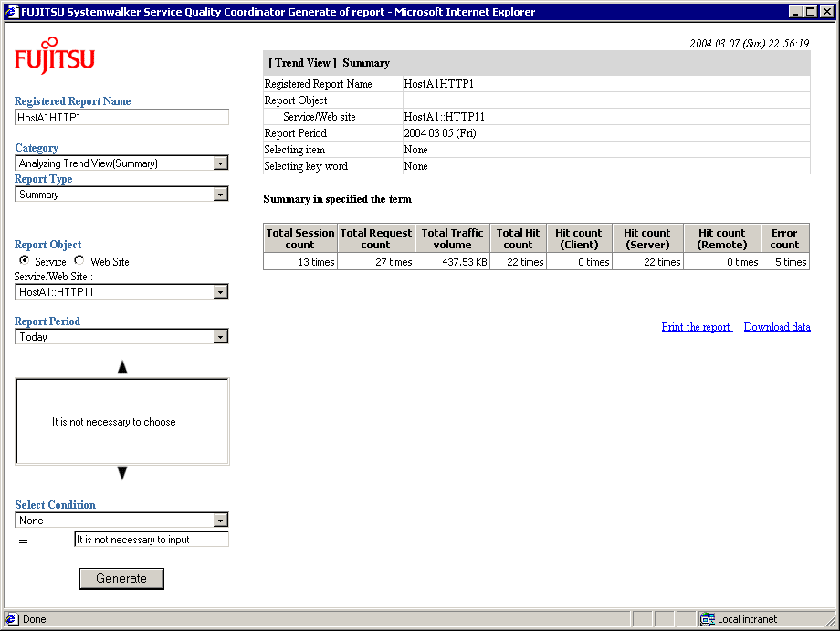
Task: Click the Done status page icon
Action: coord(12,619)
